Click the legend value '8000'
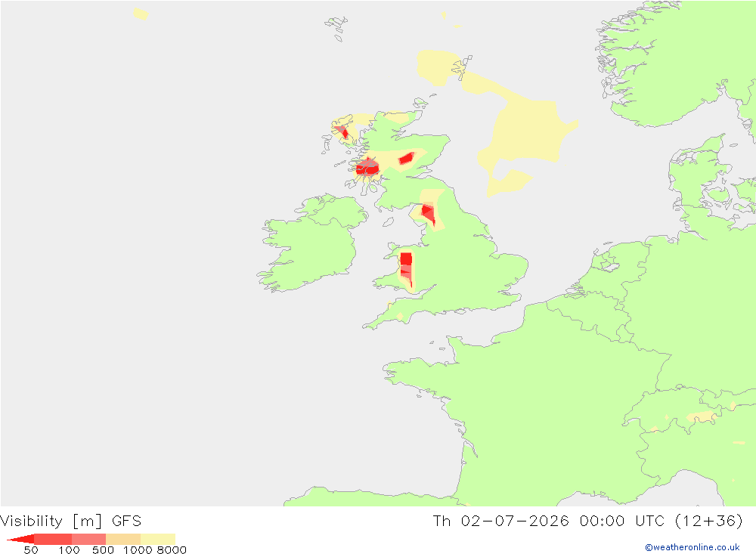Viewport: 756px width, 554px height. click(x=172, y=549)
